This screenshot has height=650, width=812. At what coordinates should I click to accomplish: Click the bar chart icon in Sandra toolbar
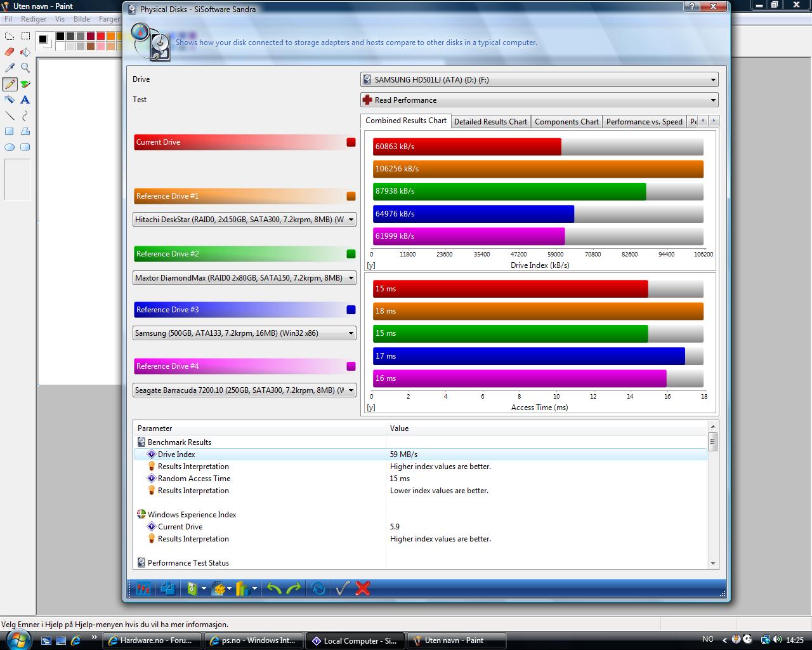[242, 588]
